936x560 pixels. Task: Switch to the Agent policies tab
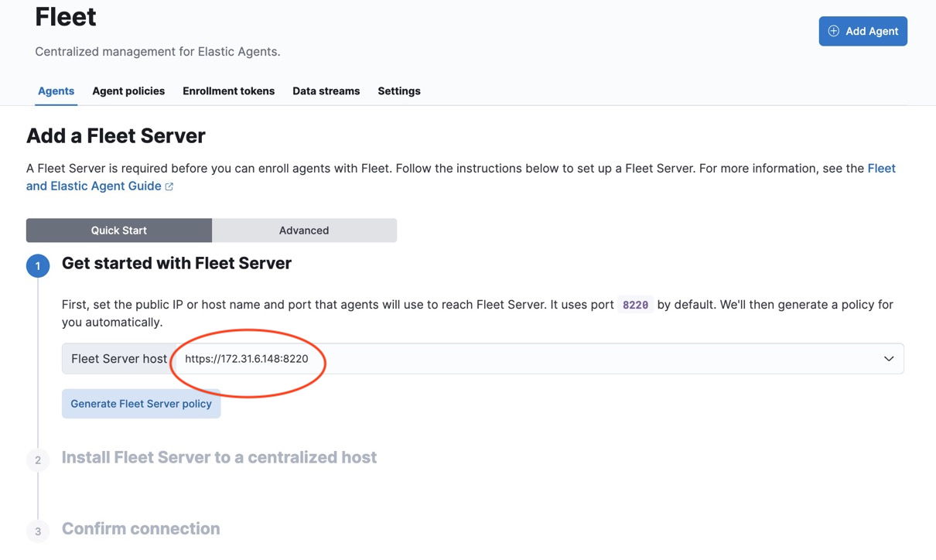(128, 90)
